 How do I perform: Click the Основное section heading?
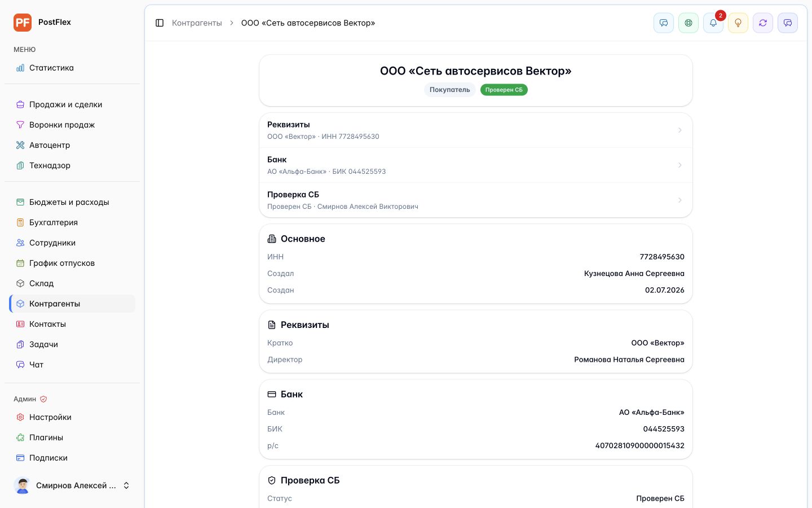303,239
